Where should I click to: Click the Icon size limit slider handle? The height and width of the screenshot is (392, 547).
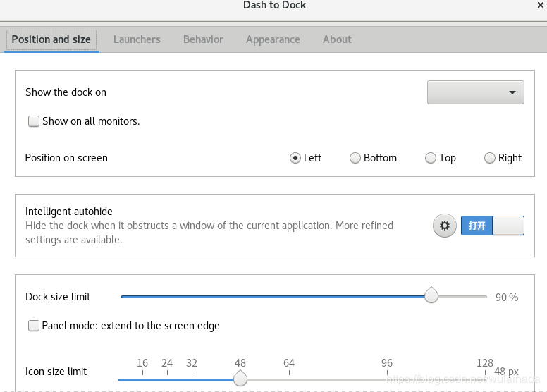(240, 378)
